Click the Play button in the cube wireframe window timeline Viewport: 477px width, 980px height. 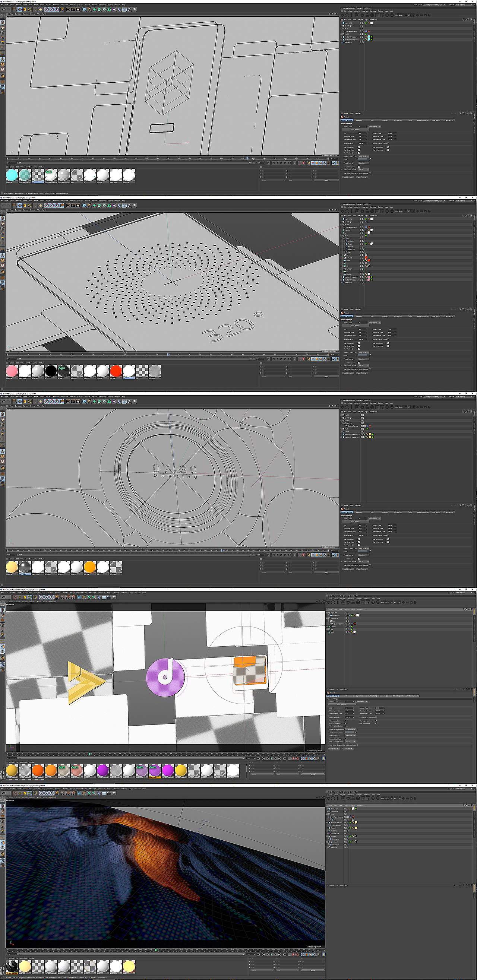[281, 163]
